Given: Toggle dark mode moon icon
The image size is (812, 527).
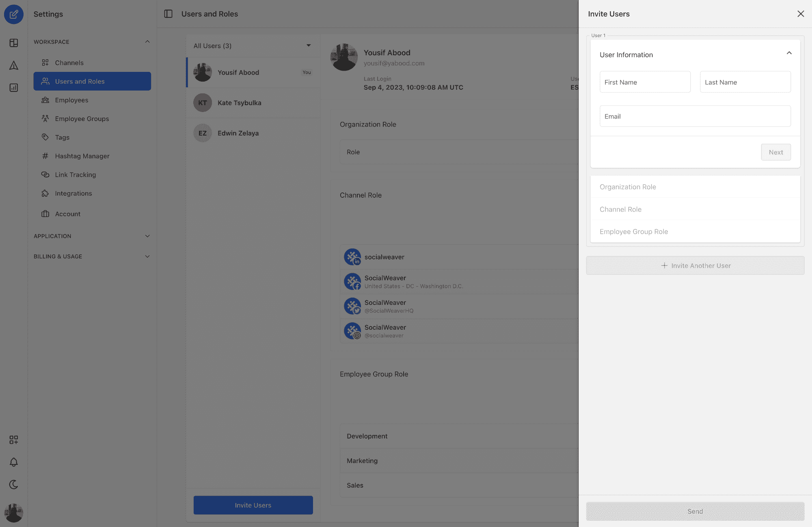Looking at the screenshot, I should coord(13,484).
